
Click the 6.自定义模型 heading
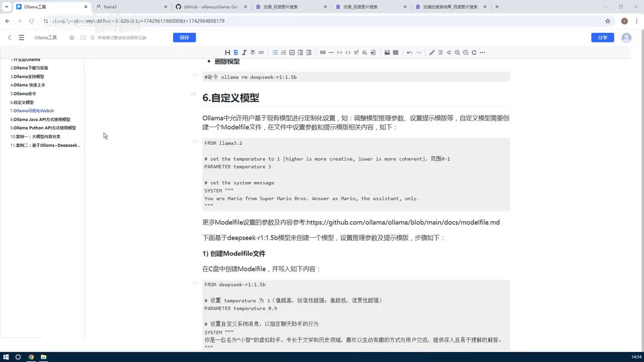(x=230, y=98)
